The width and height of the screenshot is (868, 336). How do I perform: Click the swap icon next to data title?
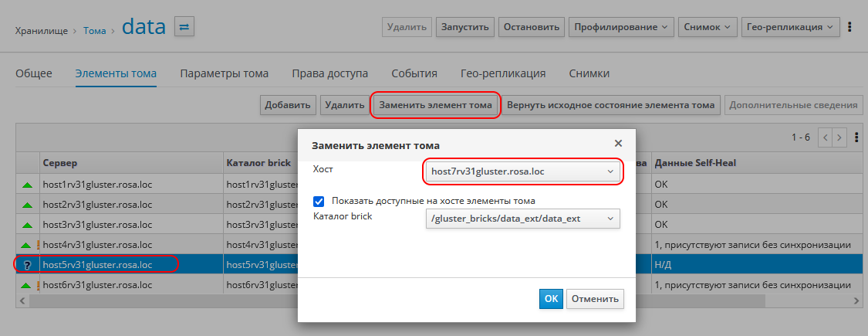tap(184, 27)
